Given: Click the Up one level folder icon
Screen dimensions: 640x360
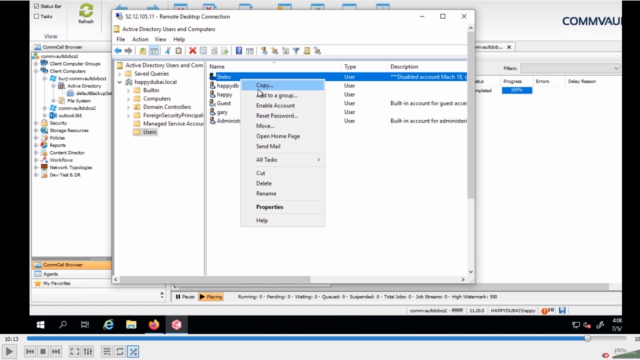Looking at the screenshot, I should 142,51.
